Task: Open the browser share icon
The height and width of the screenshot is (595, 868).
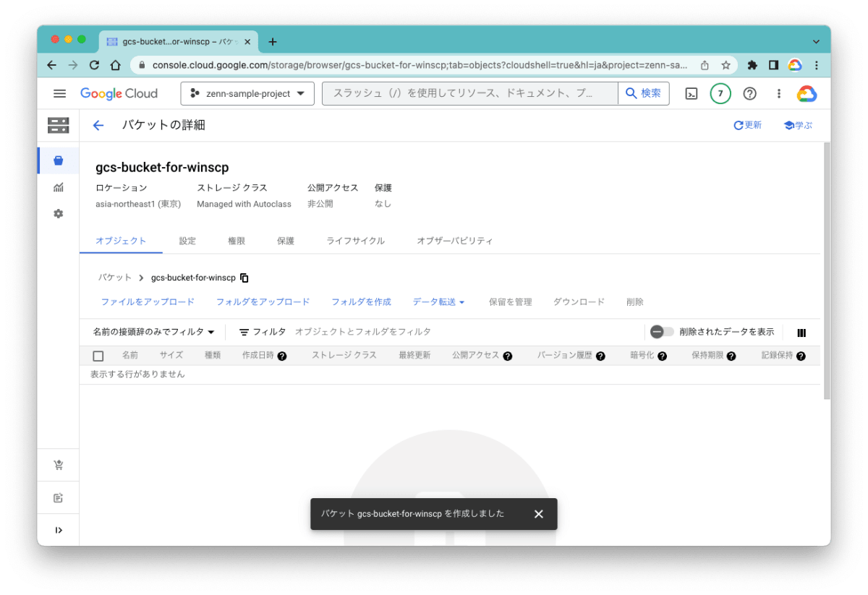Action: pos(705,65)
